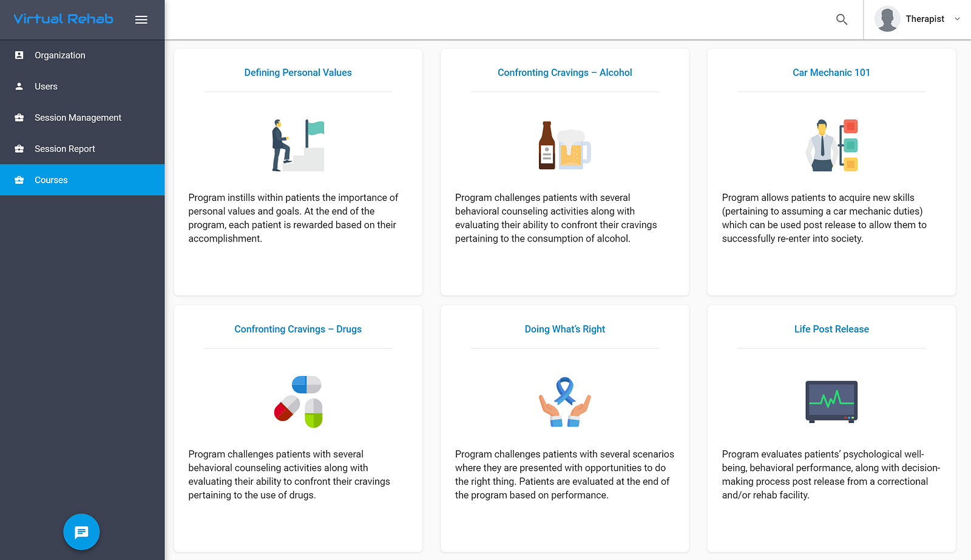Toggle the hamburger menu sidebar
Image resolution: width=971 pixels, height=560 pixels.
tap(141, 19)
